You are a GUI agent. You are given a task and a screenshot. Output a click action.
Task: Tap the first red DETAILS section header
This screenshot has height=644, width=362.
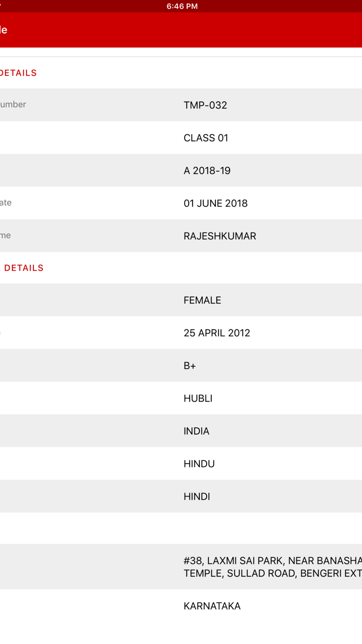click(18, 73)
